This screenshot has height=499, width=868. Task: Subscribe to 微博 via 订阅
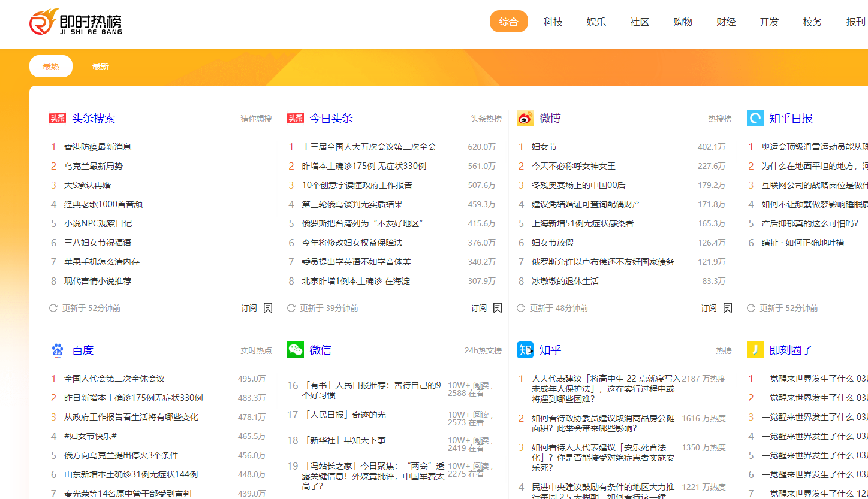pos(709,308)
